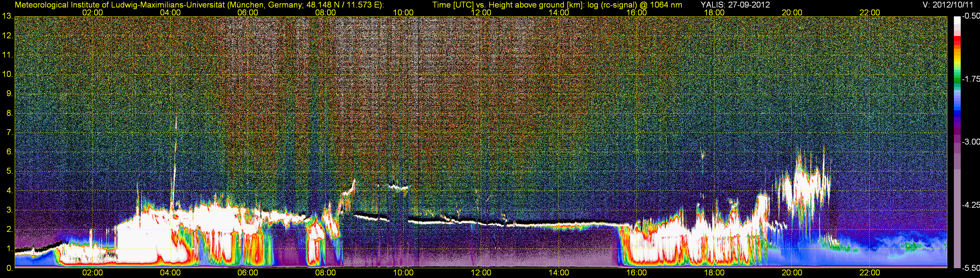Select the 08:00 label on the bottom time axis
The height and width of the screenshot is (278, 980).
(326, 273)
